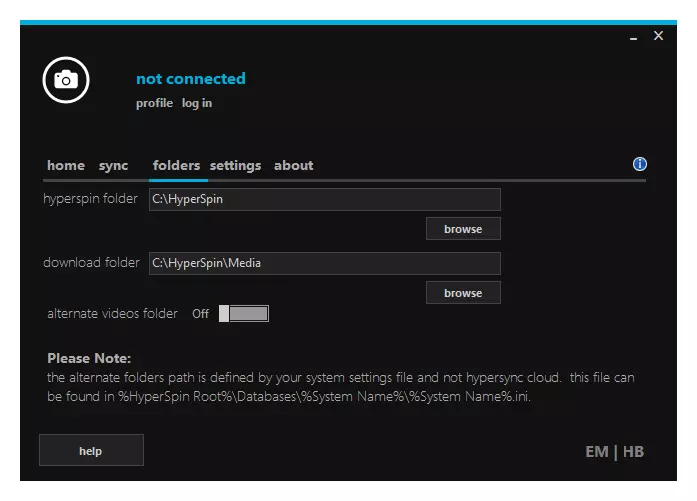Minimize the HyperSync window
Image resolution: width=697 pixels, height=501 pixels.
[x=634, y=37]
